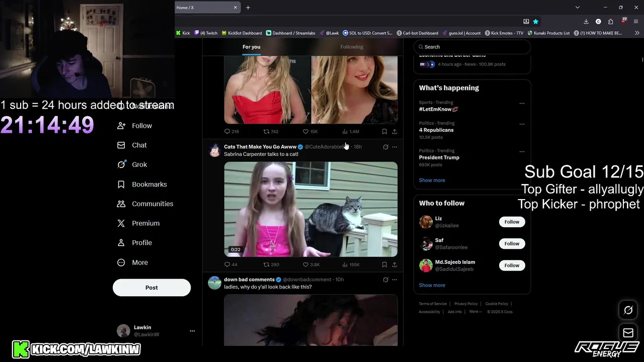Open more options for down bad comments post
The image size is (644, 362).
[x=394, y=280]
